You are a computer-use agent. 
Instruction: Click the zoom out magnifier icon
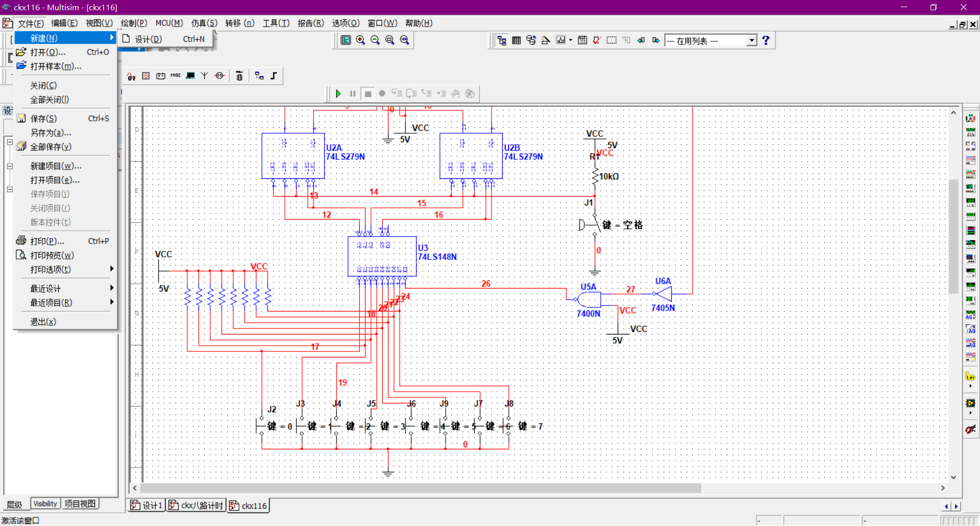(375, 40)
